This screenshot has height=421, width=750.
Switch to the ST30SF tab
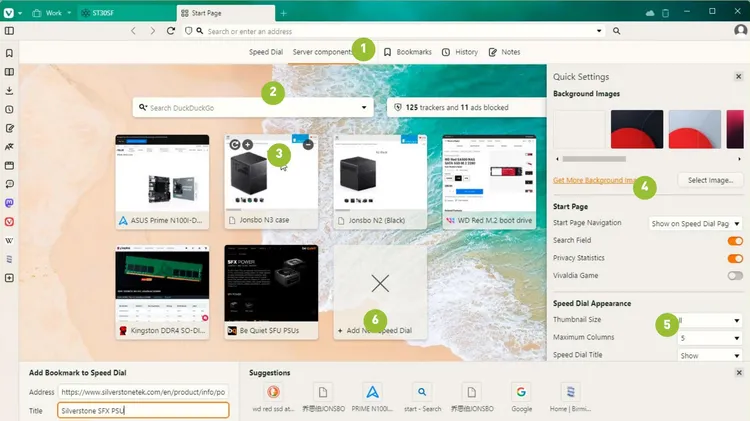point(127,13)
